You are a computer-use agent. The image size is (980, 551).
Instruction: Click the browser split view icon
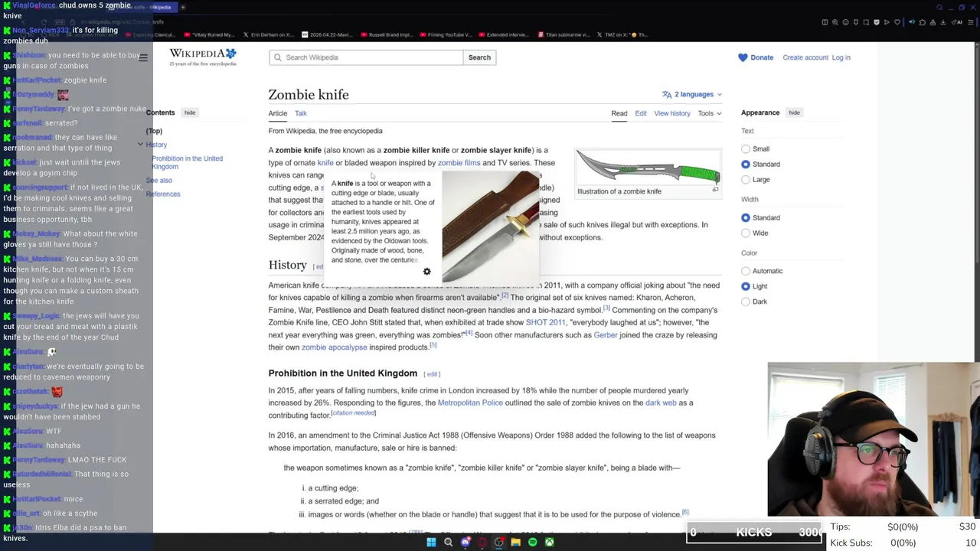pos(825,22)
